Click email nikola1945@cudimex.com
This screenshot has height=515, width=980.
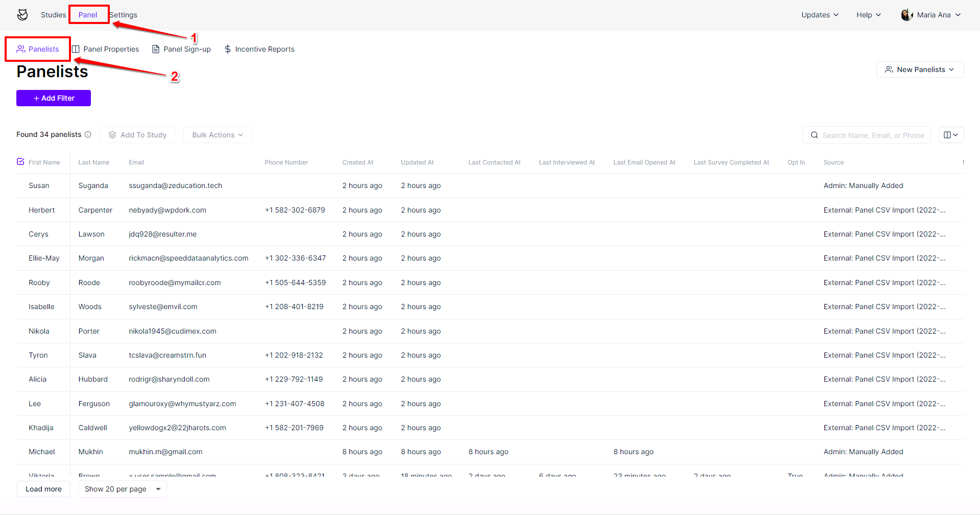(x=173, y=331)
